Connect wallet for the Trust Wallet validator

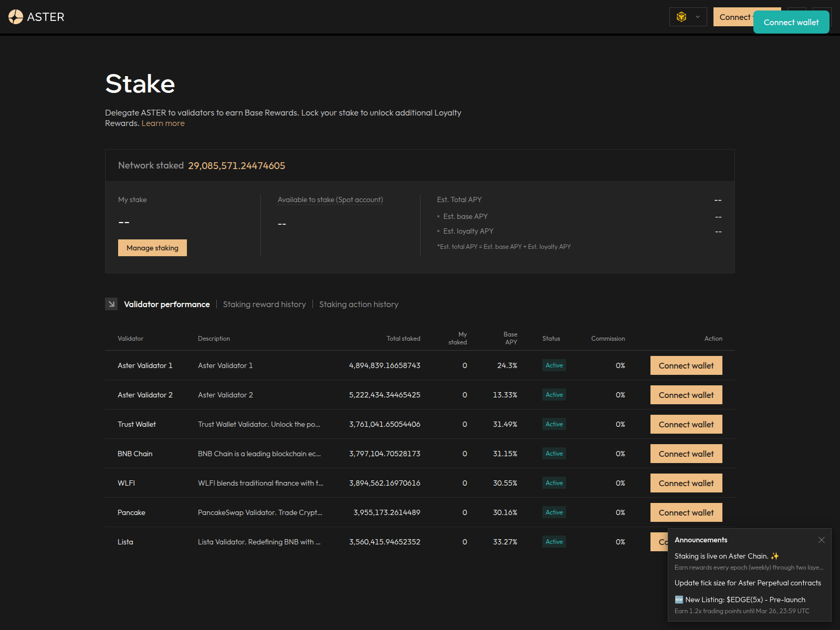[x=686, y=424]
